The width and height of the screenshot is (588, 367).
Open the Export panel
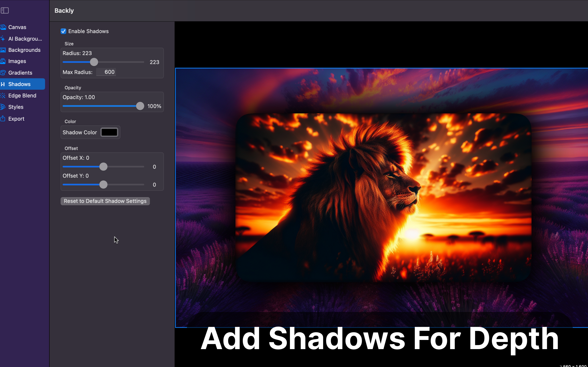16,118
